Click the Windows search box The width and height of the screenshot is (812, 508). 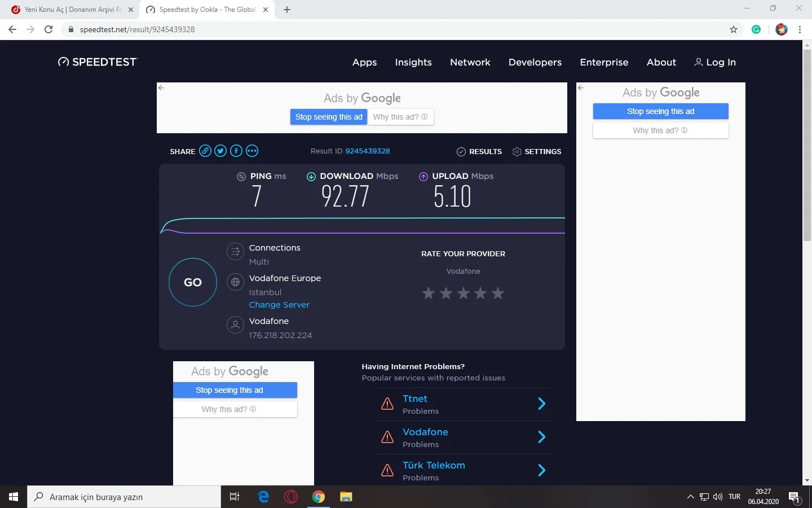click(124, 497)
